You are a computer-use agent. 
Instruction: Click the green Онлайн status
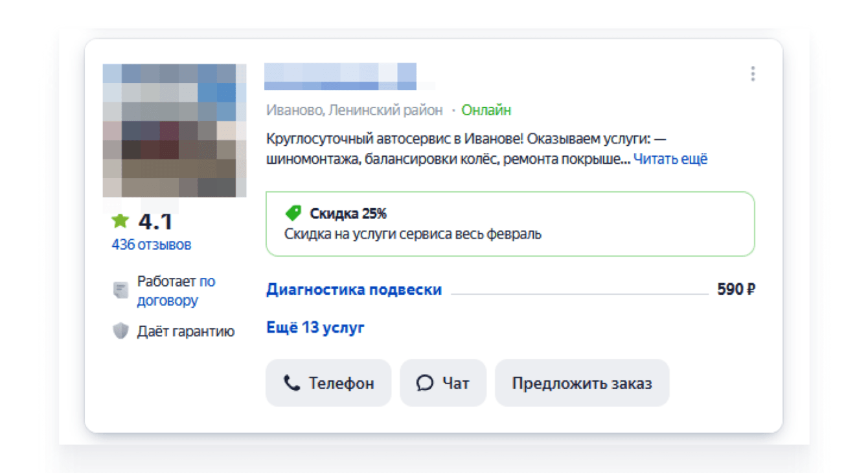tap(486, 110)
